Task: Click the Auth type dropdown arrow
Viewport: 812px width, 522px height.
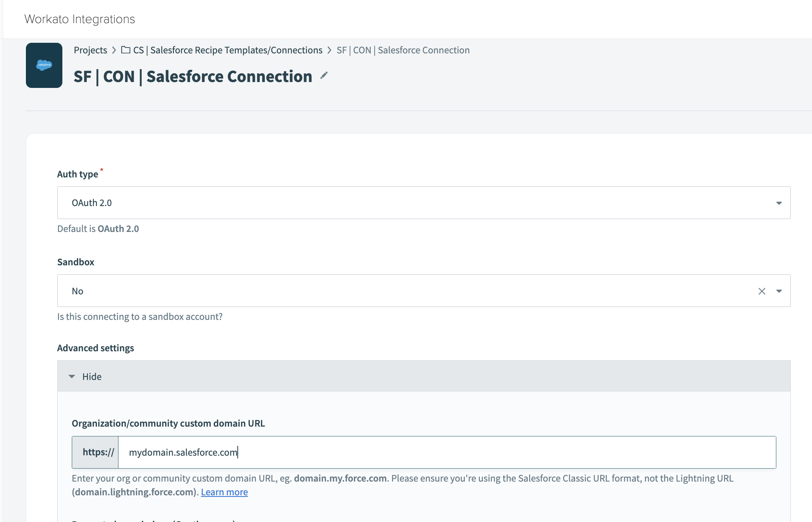Action: tap(779, 203)
